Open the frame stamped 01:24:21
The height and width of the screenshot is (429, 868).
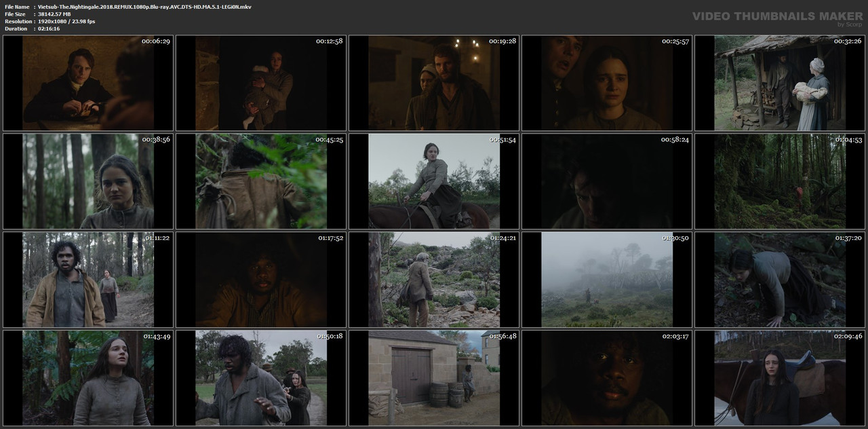click(434, 280)
